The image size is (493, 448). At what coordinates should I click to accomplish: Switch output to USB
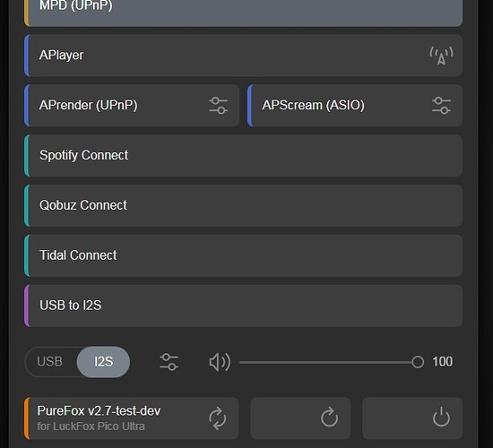coord(49,362)
